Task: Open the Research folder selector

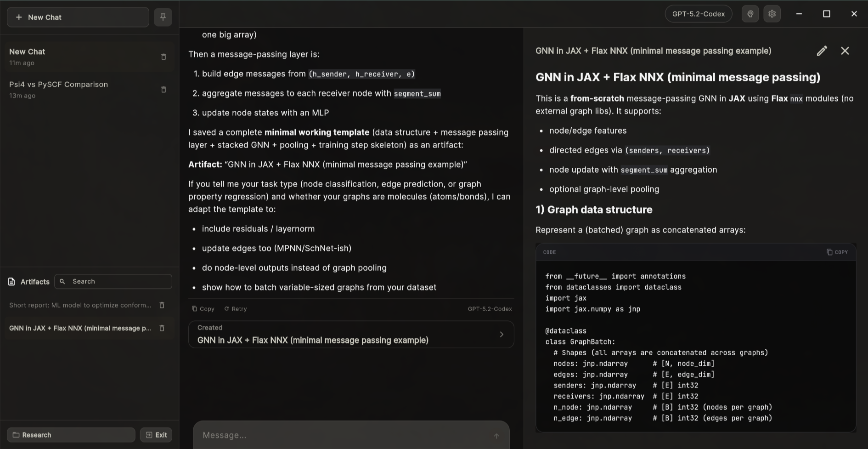Action: coord(71,435)
